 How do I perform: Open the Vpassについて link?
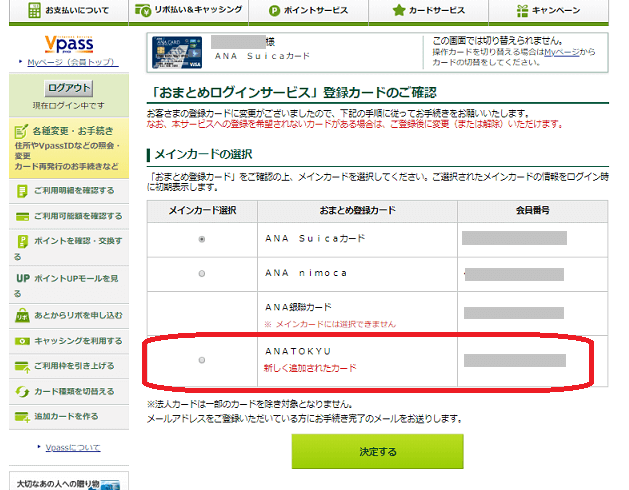[x=73, y=447]
